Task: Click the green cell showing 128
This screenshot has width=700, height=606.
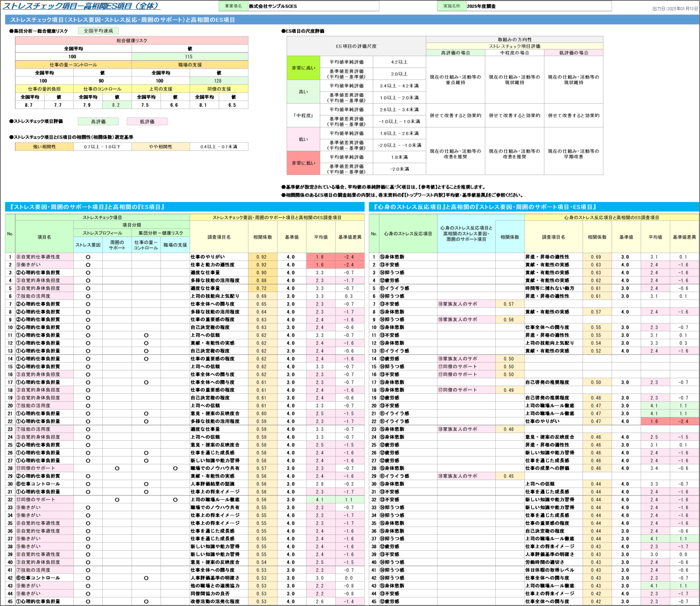Action: click(218, 81)
